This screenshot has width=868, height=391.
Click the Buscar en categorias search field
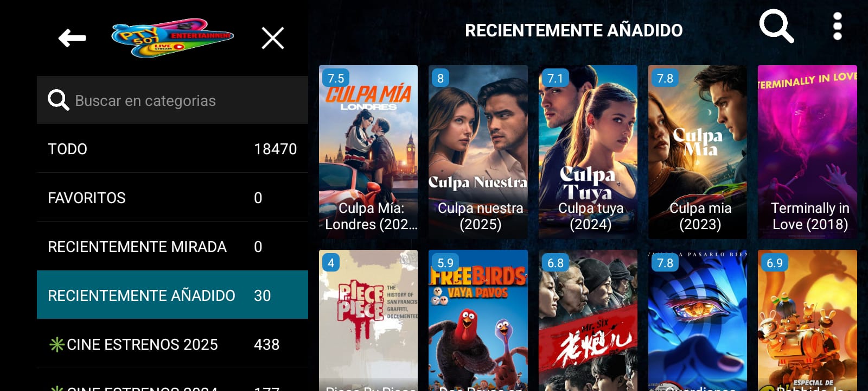173,100
